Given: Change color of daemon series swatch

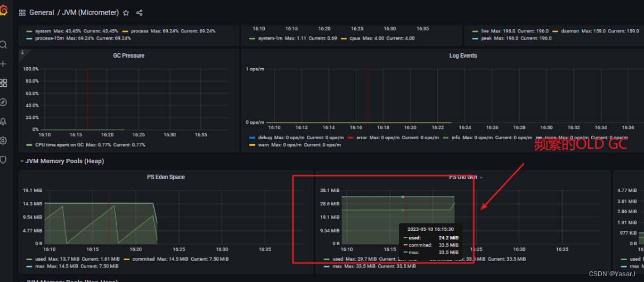Looking at the screenshot, I should point(556,31).
